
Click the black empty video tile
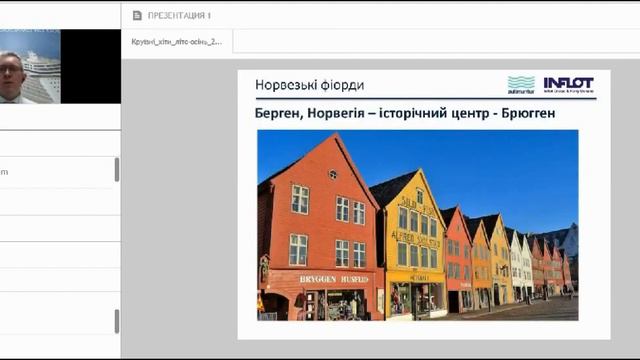click(91, 67)
